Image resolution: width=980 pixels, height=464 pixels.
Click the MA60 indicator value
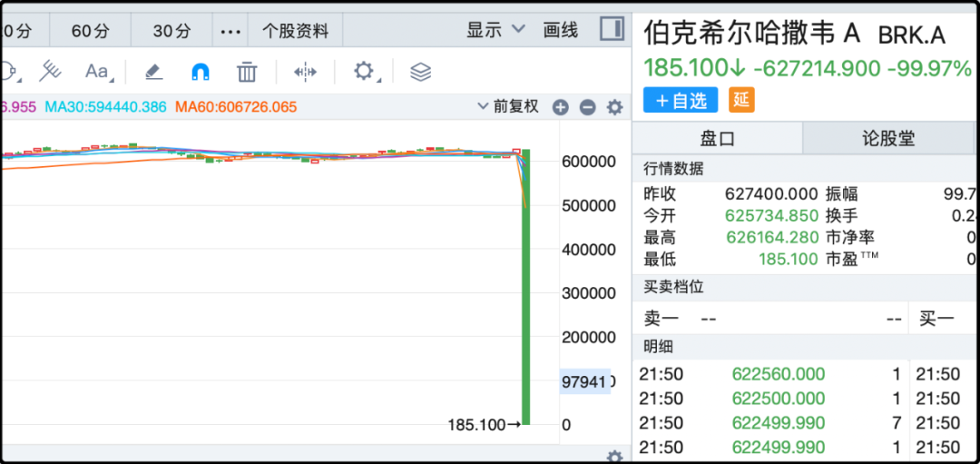[x=236, y=107]
